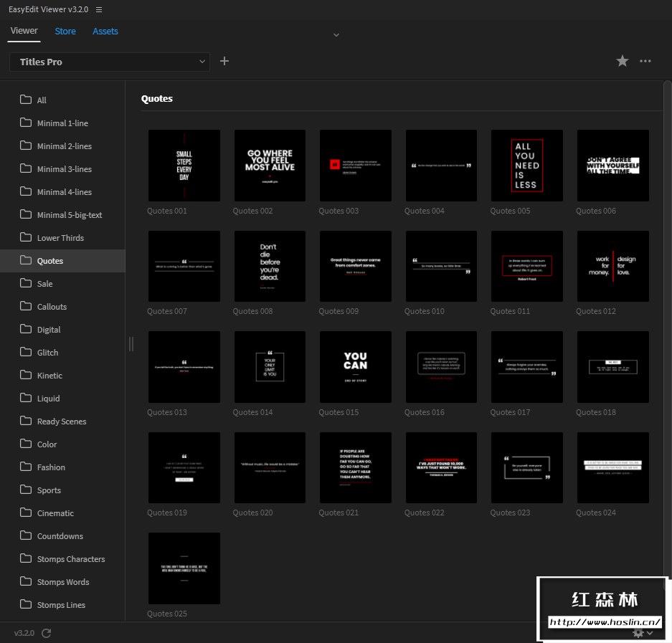Open the Titles Pro pack dropdown
672x643 pixels.
pos(109,62)
